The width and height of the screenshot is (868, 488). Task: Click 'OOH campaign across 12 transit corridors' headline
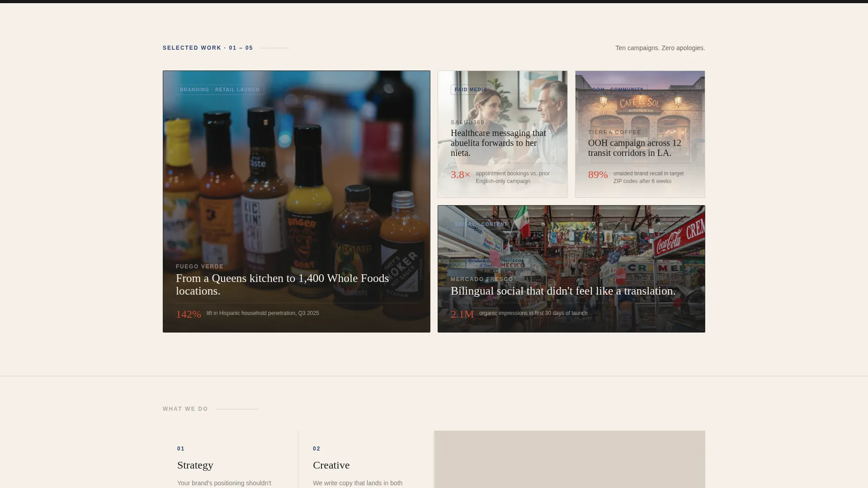pos(635,148)
